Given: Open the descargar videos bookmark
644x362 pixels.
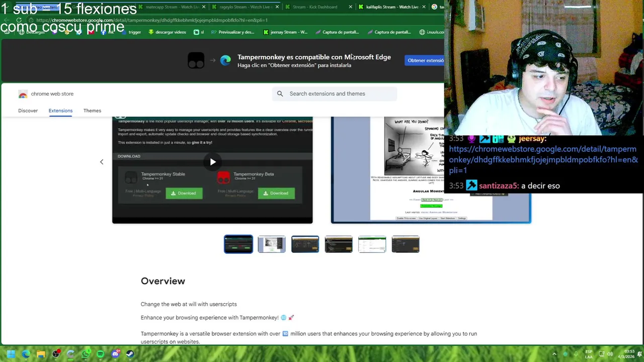Looking at the screenshot, I should 167,32.
